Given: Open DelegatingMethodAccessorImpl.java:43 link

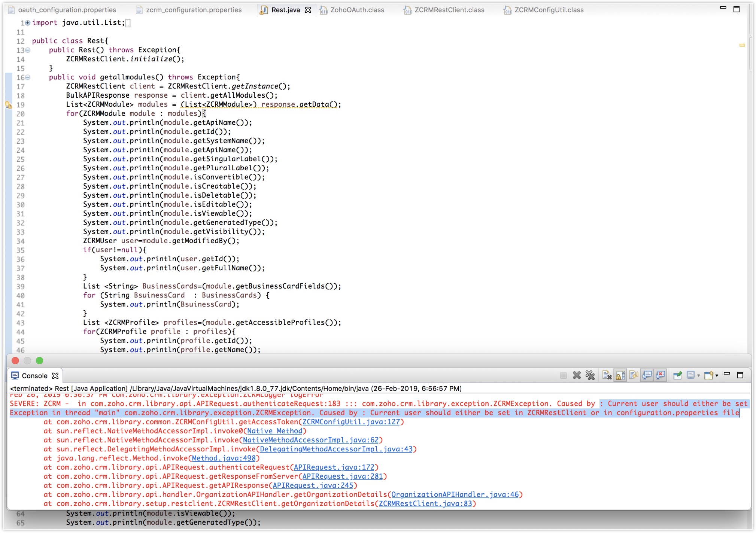Looking at the screenshot, I should 336,449.
